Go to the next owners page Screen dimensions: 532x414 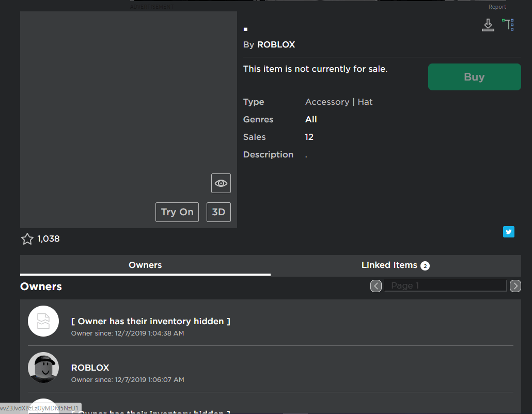[515, 286]
